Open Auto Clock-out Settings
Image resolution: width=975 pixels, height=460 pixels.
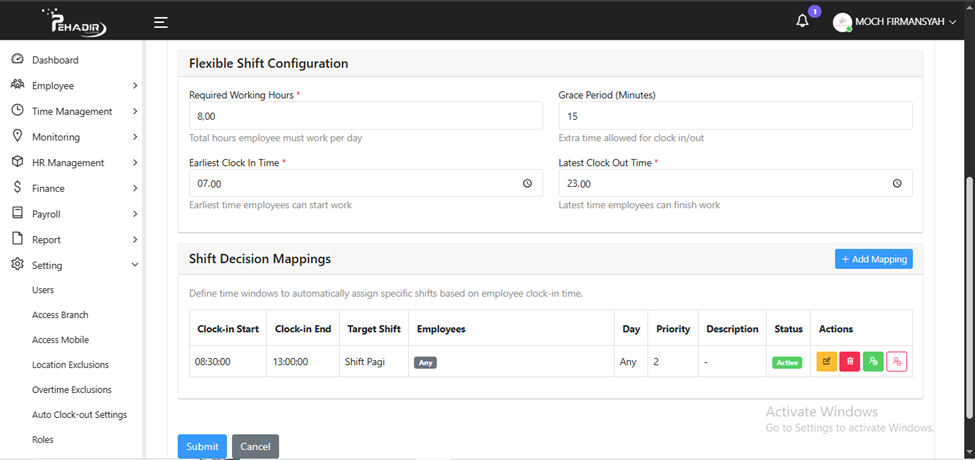pyautogui.click(x=80, y=415)
